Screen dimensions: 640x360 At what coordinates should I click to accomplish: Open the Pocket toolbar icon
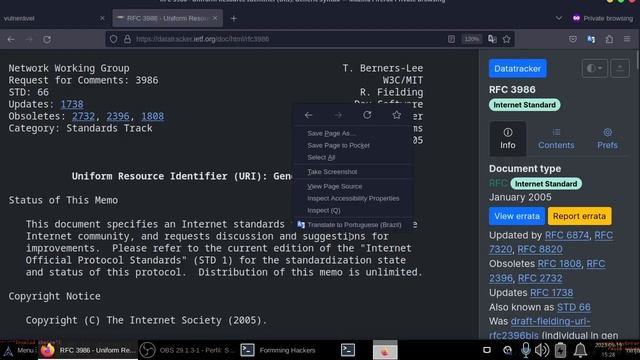tap(573, 39)
